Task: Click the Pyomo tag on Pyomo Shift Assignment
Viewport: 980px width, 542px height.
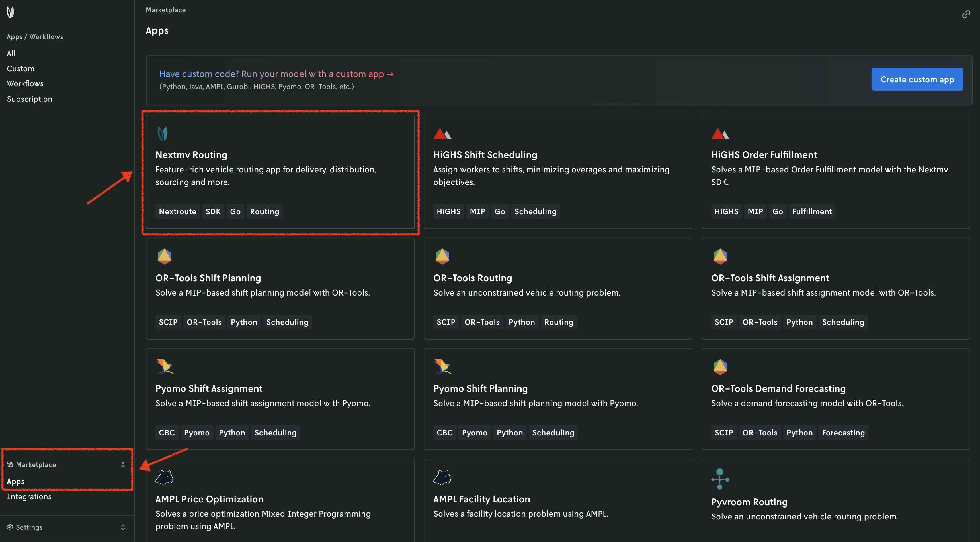Action: (197, 432)
